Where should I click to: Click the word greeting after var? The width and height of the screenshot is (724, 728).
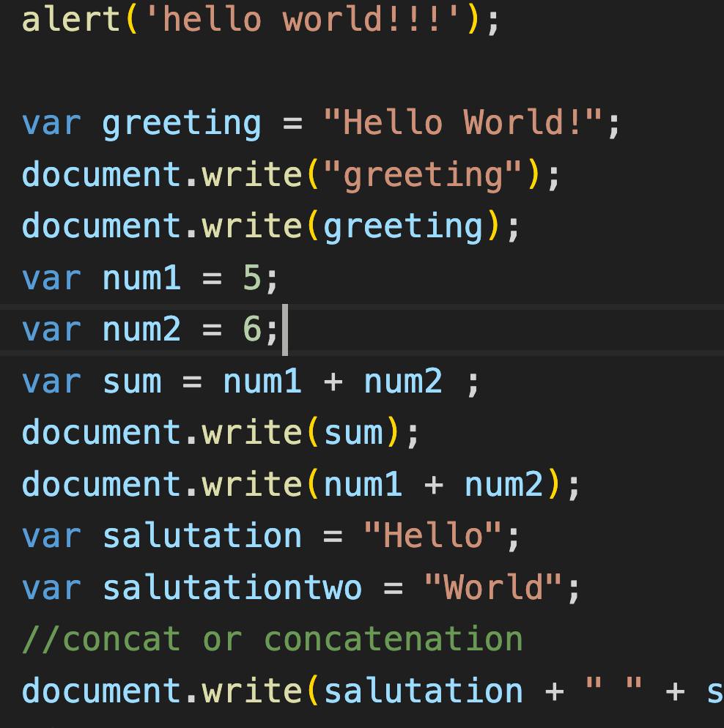pyautogui.click(x=181, y=125)
